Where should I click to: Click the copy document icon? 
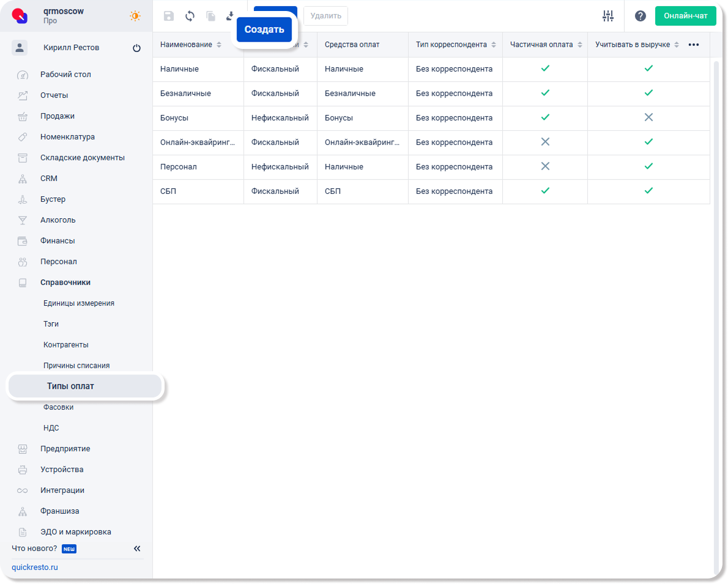tap(210, 16)
